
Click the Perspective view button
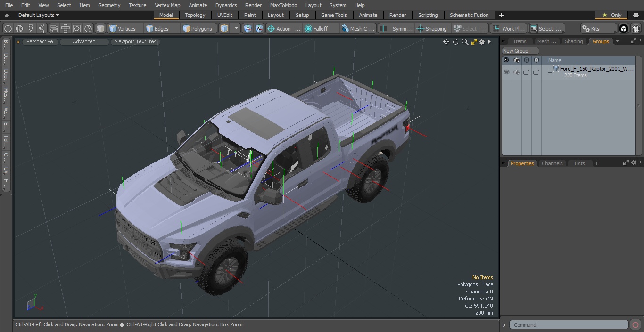[x=40, y=41]
